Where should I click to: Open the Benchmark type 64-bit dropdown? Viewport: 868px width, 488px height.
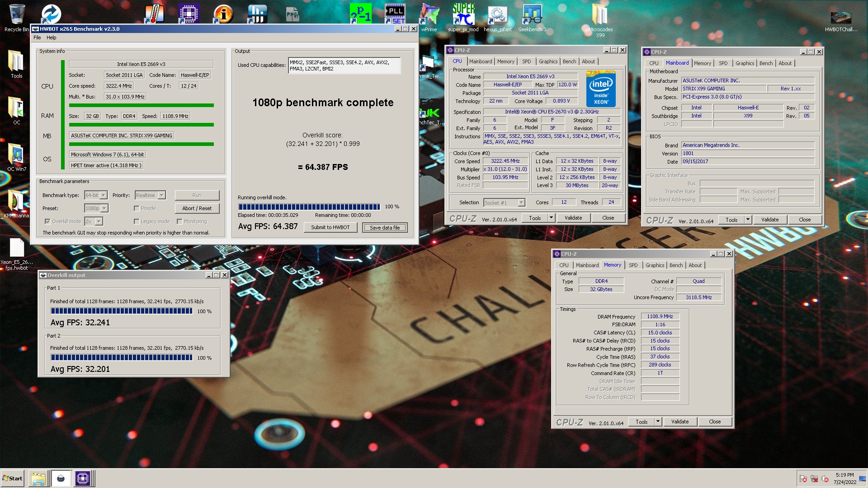pos(104,195)
